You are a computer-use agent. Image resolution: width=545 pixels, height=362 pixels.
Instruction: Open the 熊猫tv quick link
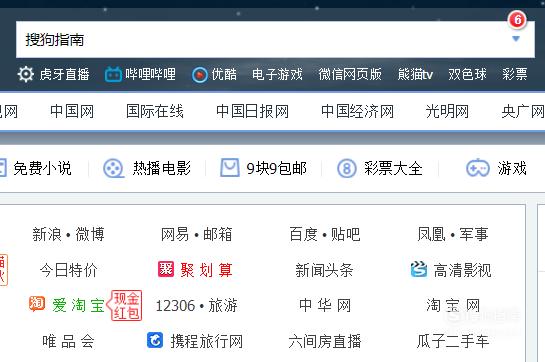coord(415,74)
